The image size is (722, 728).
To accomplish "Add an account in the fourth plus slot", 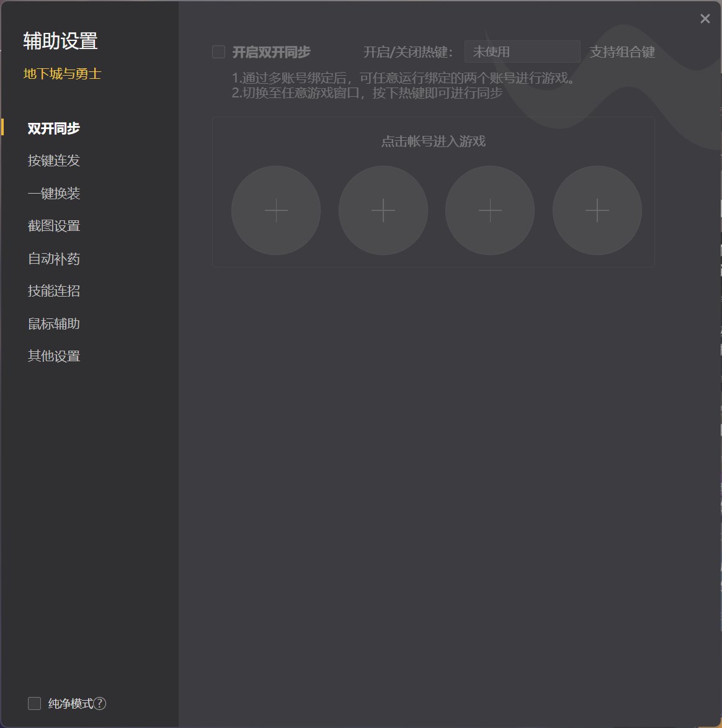I will click(597, 210).
